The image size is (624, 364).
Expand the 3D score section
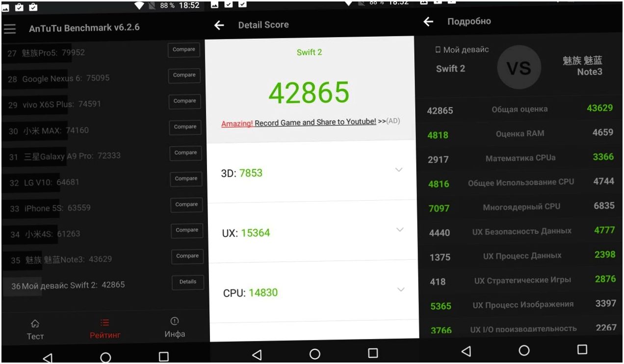tap(399, 170)
